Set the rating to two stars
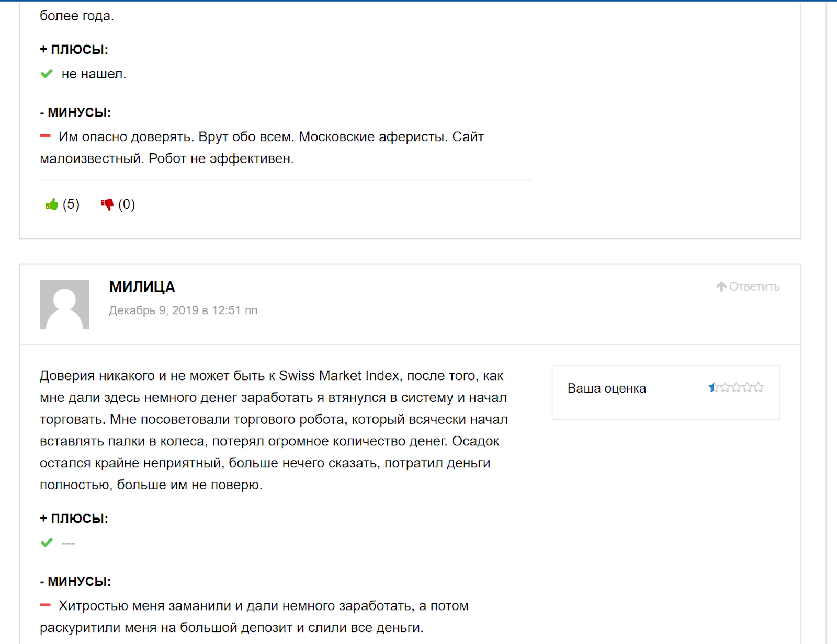This screenshot has height=644, width=837. pyautogui.click(x=725, y=387)
